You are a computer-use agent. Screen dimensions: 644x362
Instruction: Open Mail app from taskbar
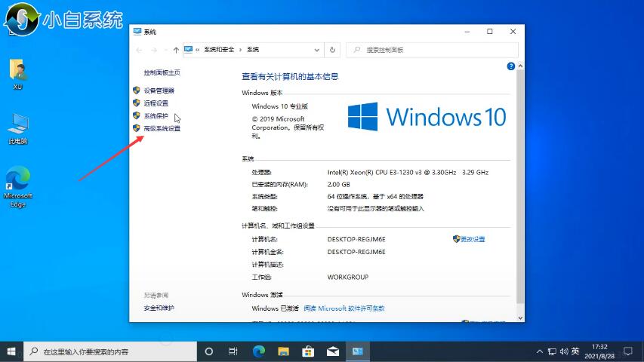pos(333,351)
